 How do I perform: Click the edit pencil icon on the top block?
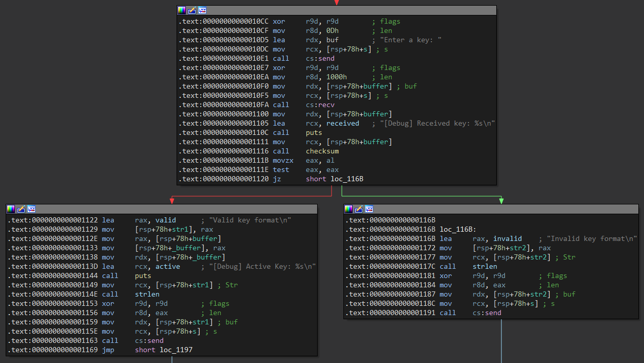pyautogui.click(x=192, y=10)
